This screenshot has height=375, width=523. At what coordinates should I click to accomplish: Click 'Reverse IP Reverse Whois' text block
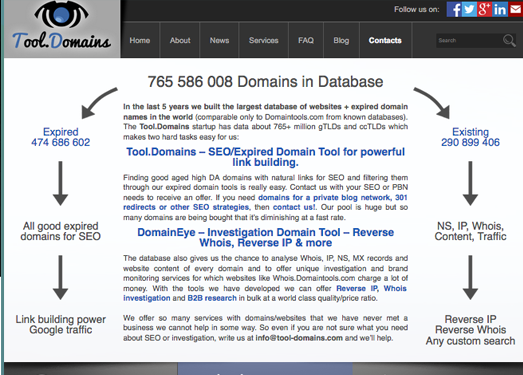click(x=470, y=330)
